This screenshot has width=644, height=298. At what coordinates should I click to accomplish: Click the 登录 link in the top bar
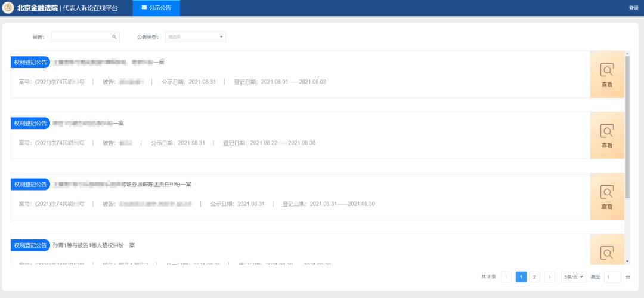(633, 8)
